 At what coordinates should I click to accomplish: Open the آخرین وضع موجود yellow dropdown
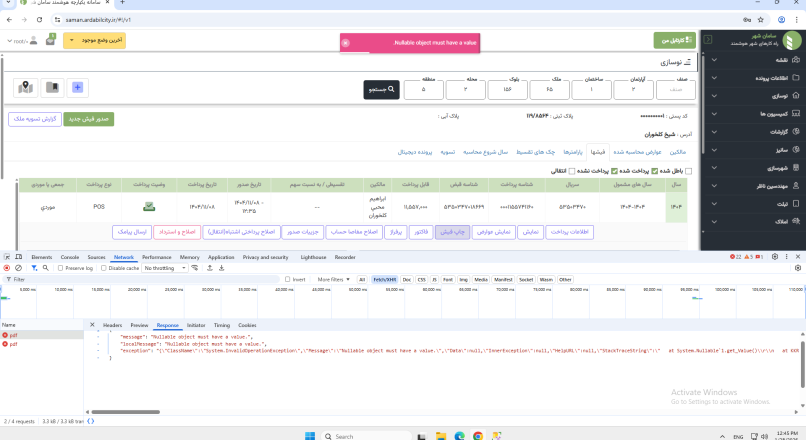click(x=94, y=40)
